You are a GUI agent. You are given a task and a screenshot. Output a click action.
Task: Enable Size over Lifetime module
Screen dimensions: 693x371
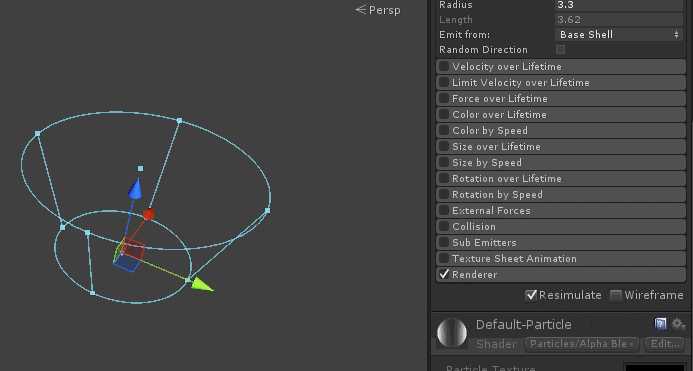tap(443, 146)
